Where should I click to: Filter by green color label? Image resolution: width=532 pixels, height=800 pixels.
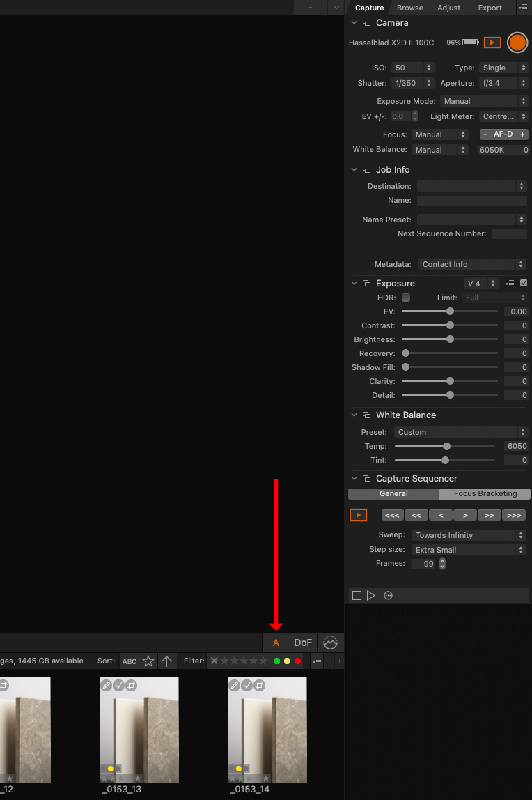[x=276, y=661]
